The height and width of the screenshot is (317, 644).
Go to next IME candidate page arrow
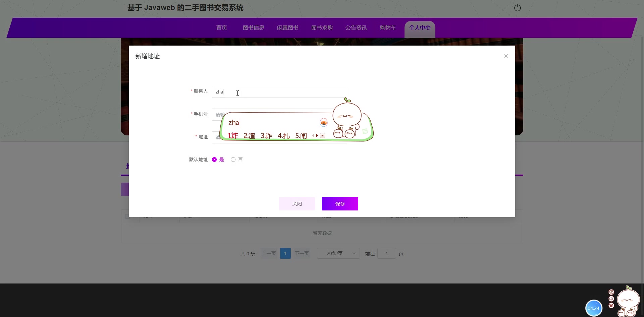click(x=317, y=136)
